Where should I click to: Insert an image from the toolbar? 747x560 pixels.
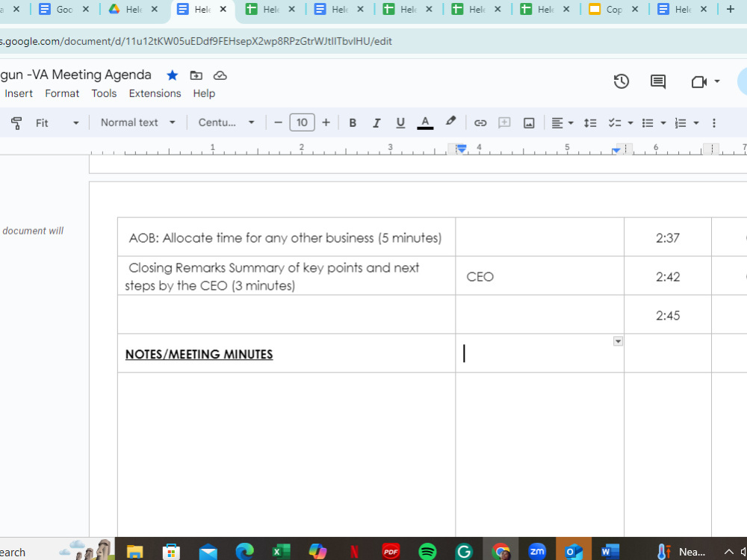[529, 123]
